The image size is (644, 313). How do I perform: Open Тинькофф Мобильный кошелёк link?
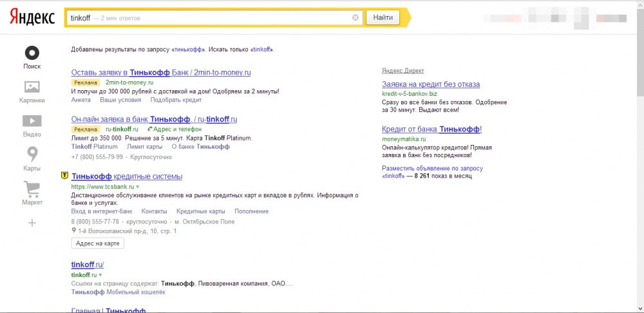(118, 292)
